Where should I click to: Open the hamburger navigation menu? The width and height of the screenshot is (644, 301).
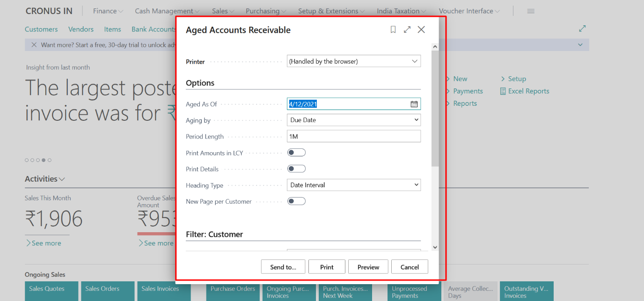click(530, 10)
